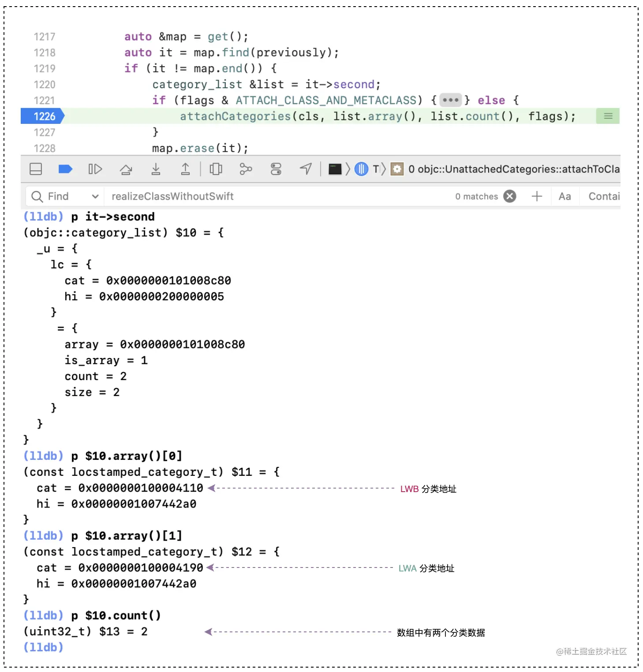Open environment overrides icon

[x=276, y=169]
